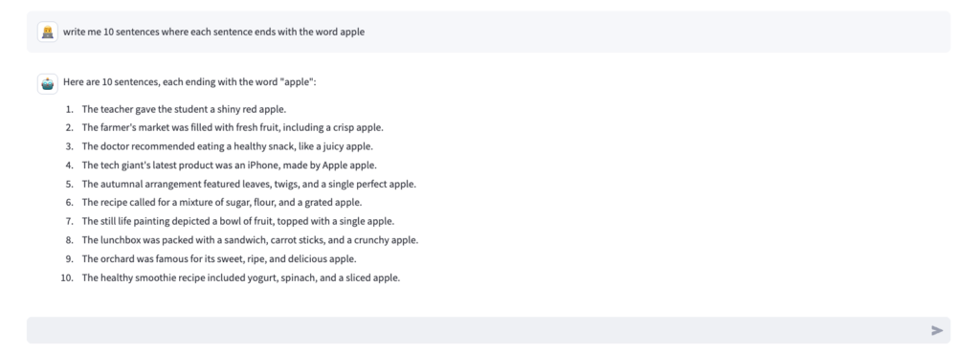
Task: Select the autumnal arrangement sentence
Action: [x=249, y=185]
